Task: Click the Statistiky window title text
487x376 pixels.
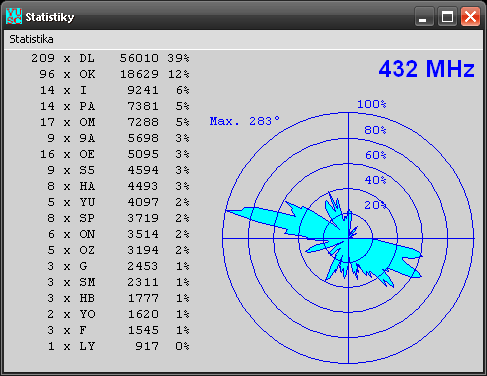Action: (x=50, y=17)
